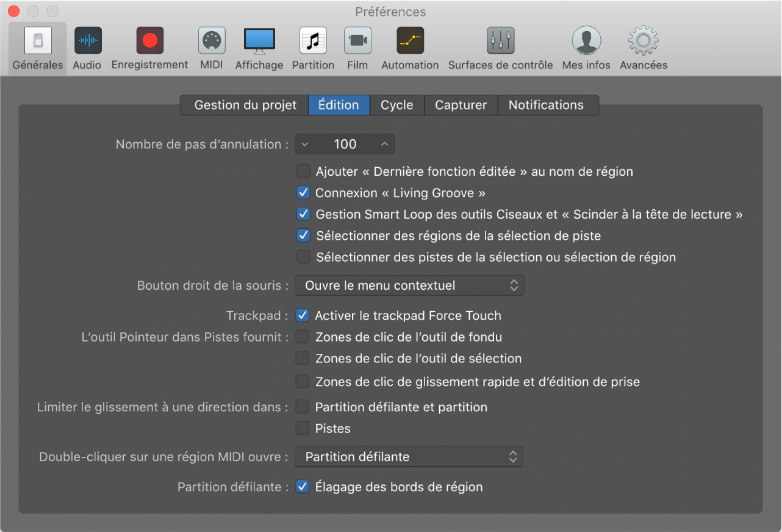782x532 pixels.
Task: Toggle Gestion Smart Loop des outils Ciseaux
Action: [x=303, y=214]
